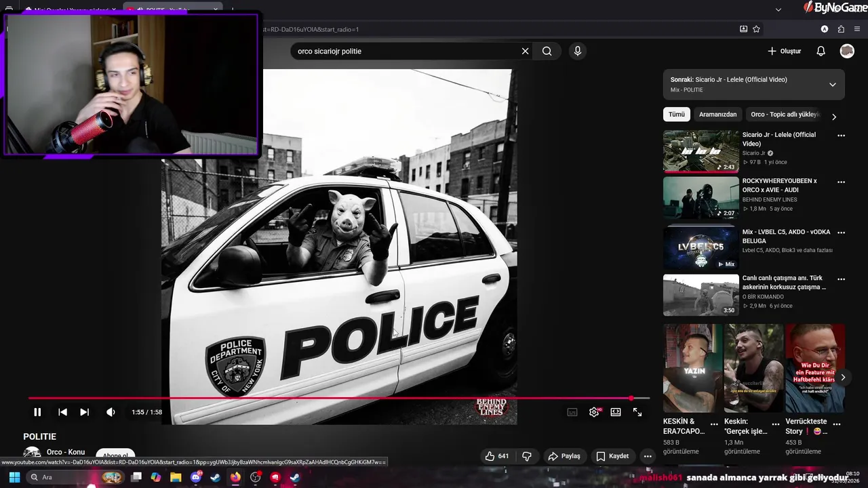The height and width of the screenshot is (488, 868).
Task: Open player settings gear
Action: (594, 412)
